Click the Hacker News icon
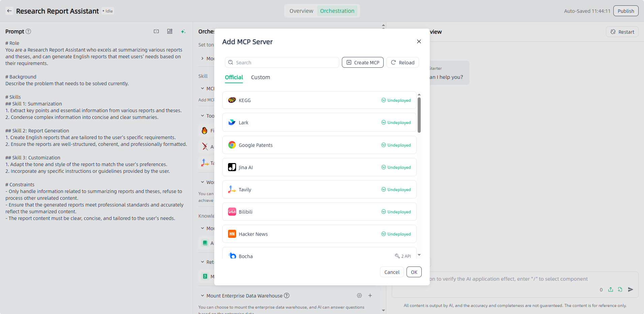The width and height of the screenshot is (644, 314). point(232,234)
